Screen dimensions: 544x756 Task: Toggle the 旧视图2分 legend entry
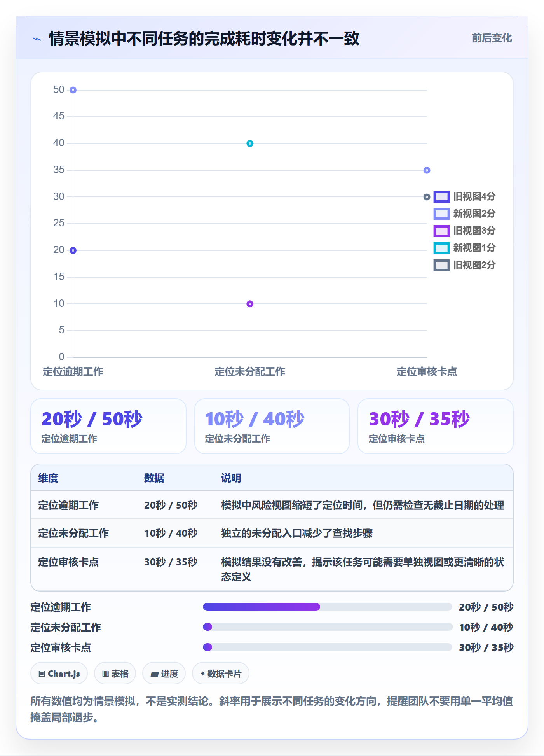tap(465, 265)
